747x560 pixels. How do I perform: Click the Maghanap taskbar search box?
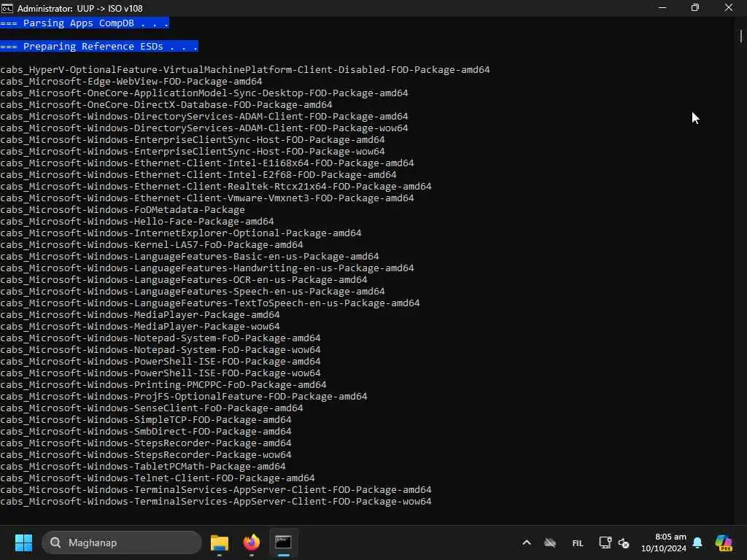point(122,542)
